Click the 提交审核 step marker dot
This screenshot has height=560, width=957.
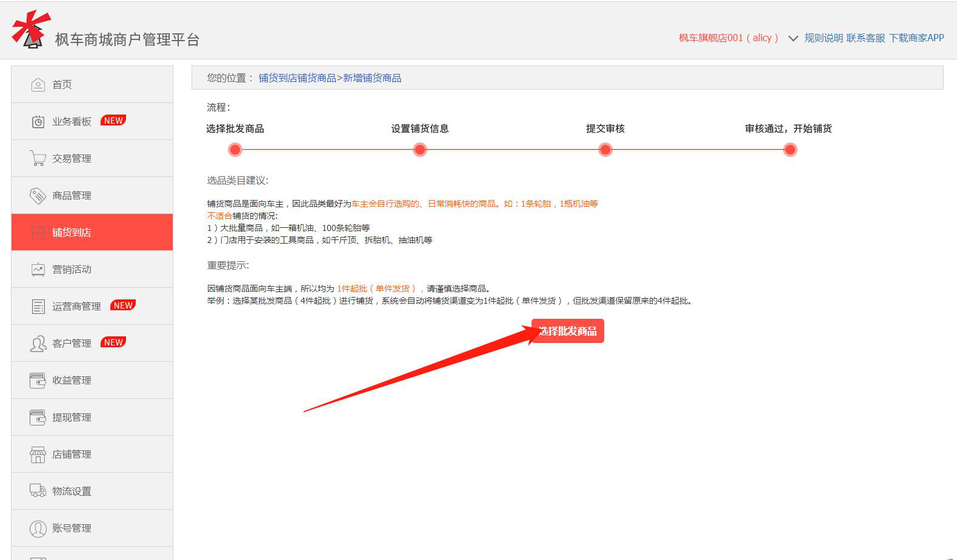coord(605,150)
